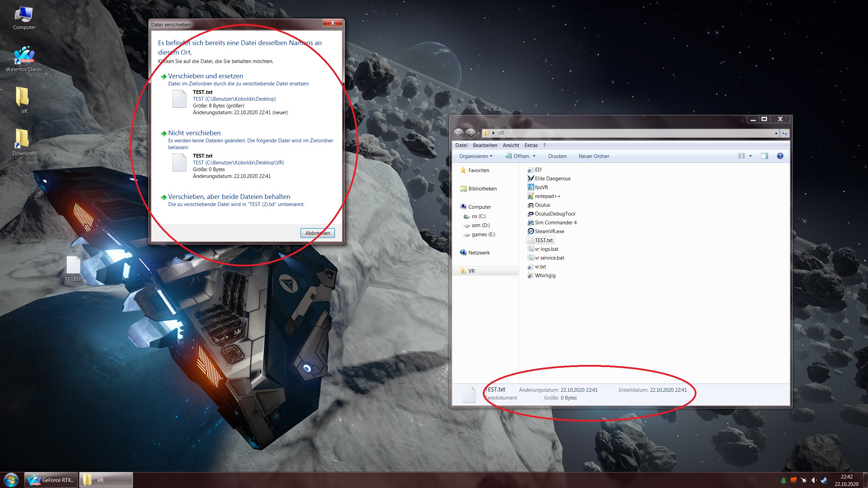Open the Waterfox Classic desktop icon
Viewport: 868px width, 488px height.
coord(24,58)
